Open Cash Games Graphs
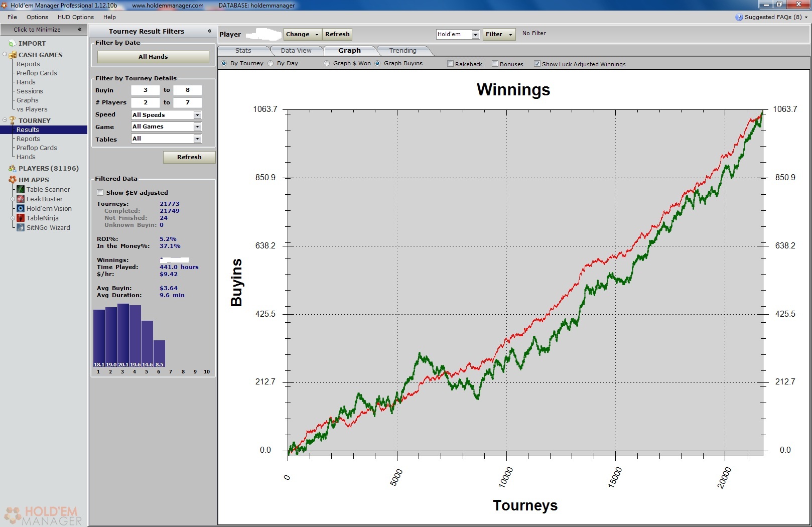Viewport: 812px width, 527px height. (27, 100)
